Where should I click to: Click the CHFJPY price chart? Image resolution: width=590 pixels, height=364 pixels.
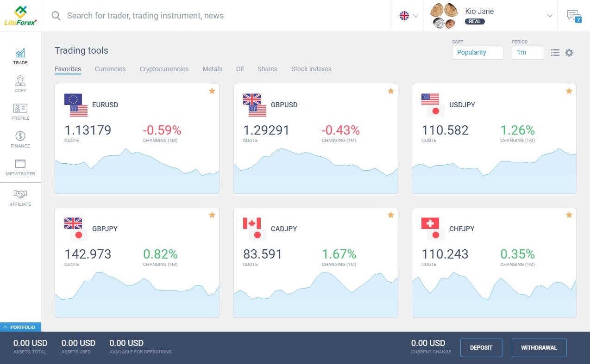click(494, 295)
